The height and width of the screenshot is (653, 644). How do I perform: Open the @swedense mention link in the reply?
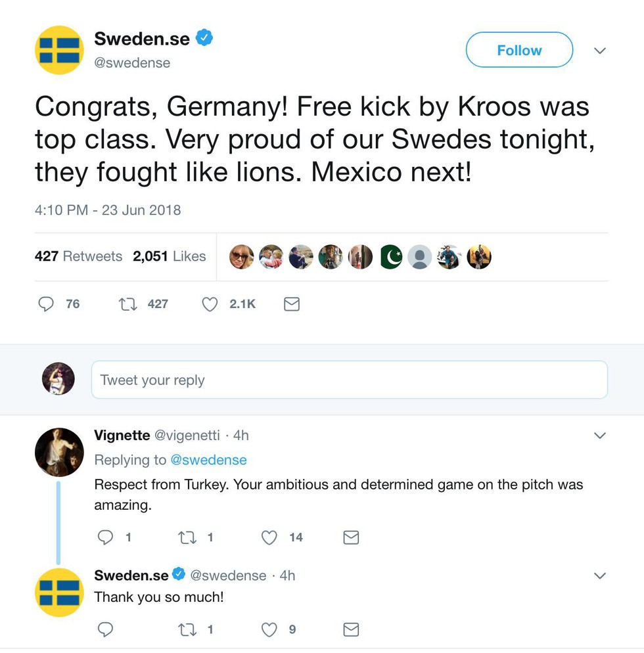click(x=209, y=460)
